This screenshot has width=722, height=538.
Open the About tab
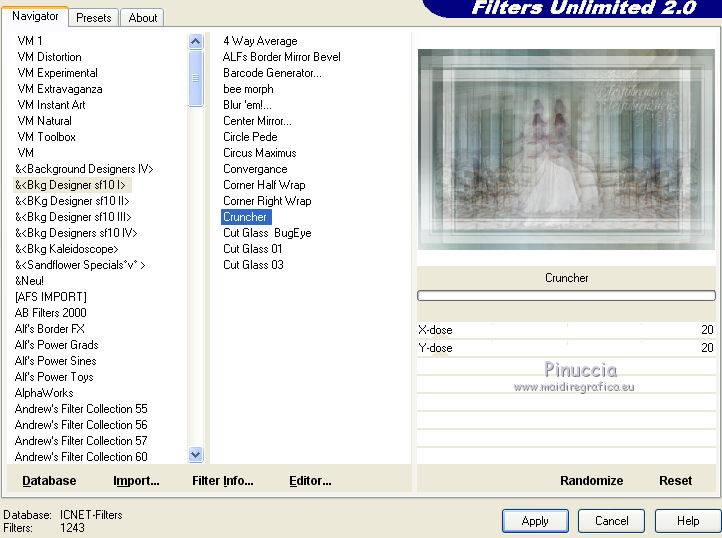(x=143, y=18)
